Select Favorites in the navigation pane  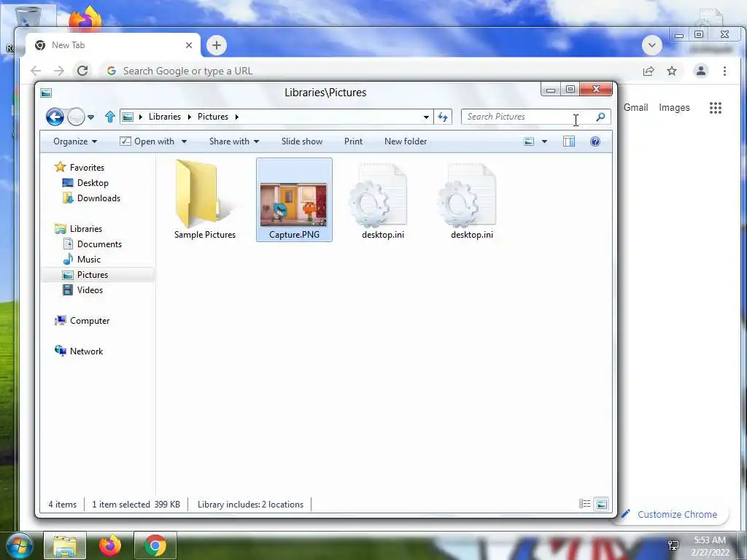click(80, 168)
